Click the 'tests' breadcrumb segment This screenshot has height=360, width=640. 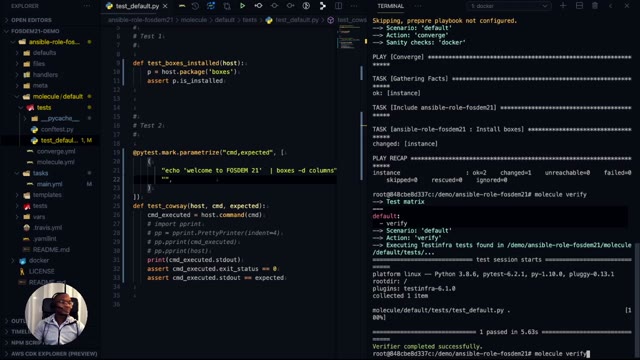click(x=249, y=20)
